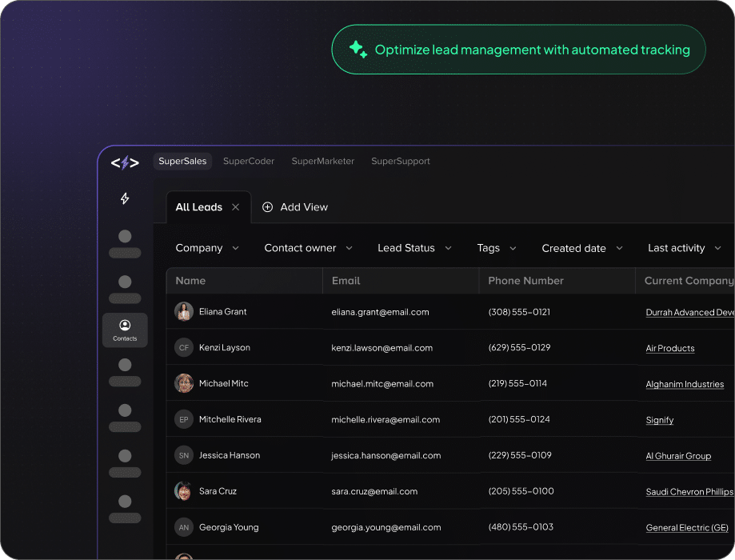Viewport: 735px width, 560px height.
Task: Open the Durrah Advanced company link
Action: pyautogui.click(x=689, y=312)
